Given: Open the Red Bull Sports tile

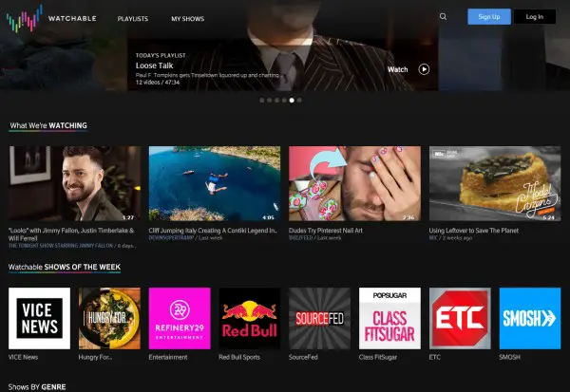Looking at the screenshot, I should tap(250, 318).
